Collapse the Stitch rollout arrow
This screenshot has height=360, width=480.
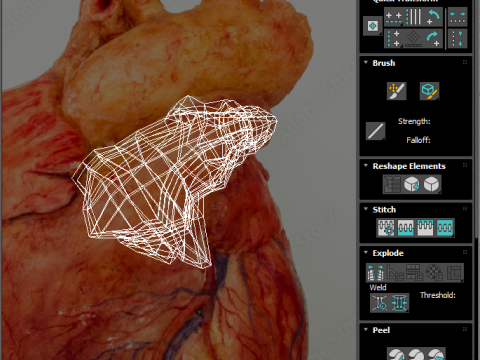(366, 209)
